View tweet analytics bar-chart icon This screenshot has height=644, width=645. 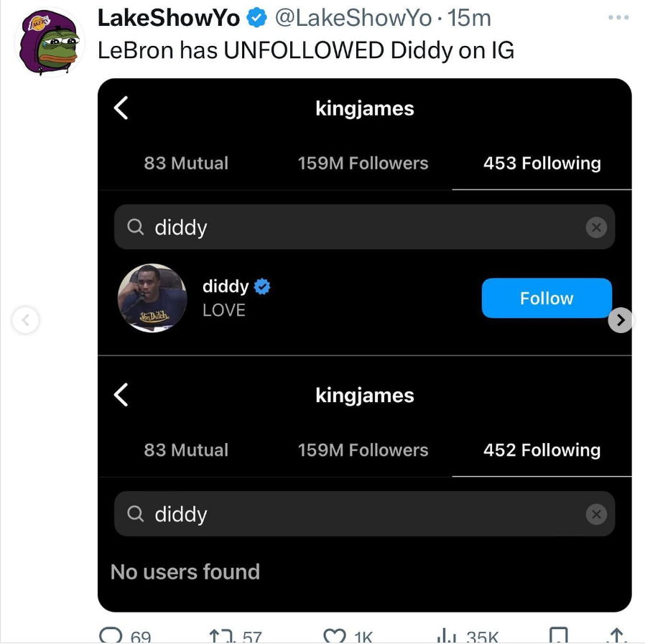447,636
